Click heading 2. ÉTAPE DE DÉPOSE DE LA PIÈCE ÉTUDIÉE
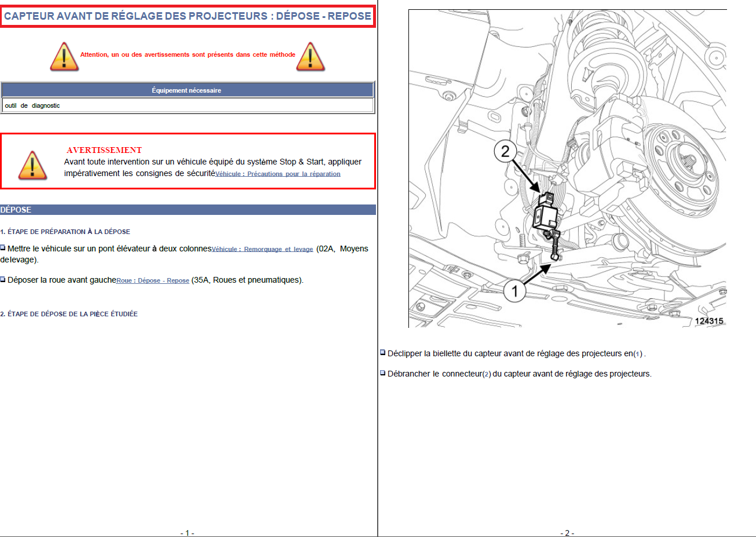 [69, 314]
